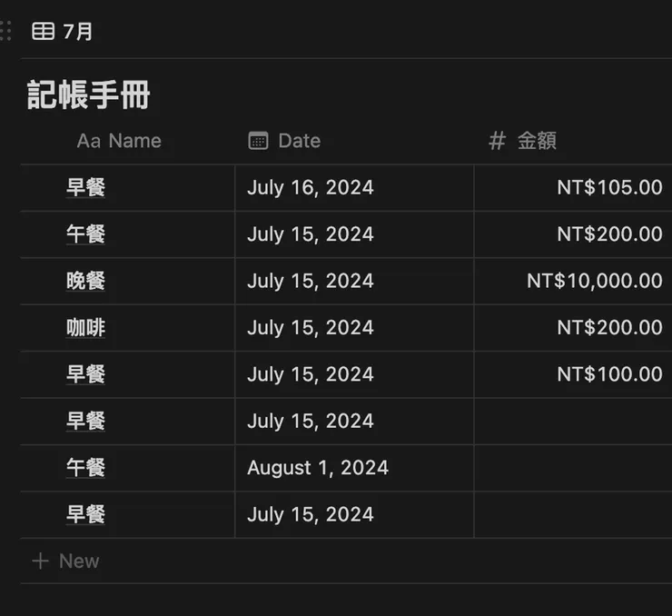The width and height of the screenshot is (672, 616).
Task: Open the 金額 column header menu
Action: 537,141
